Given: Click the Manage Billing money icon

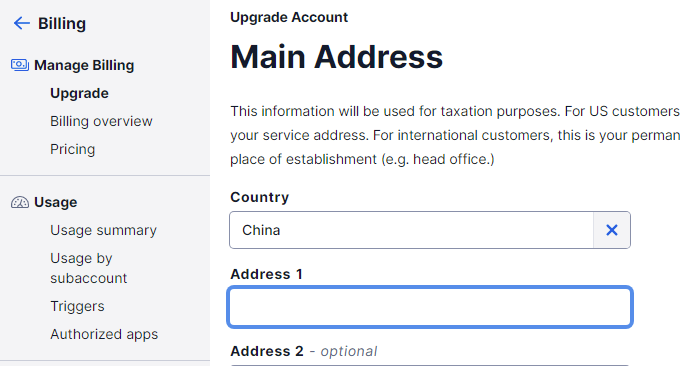Looking at the screenshot, I should 20,65.
